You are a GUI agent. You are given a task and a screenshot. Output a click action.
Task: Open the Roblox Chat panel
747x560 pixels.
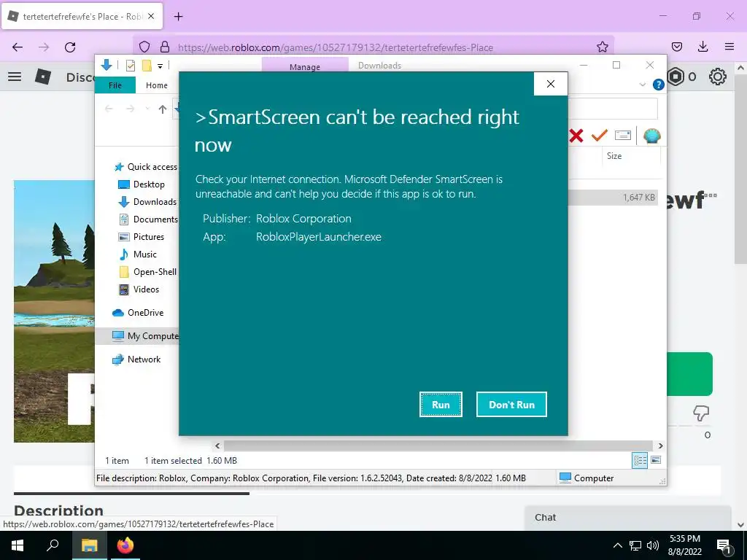(x=628, y=518)
